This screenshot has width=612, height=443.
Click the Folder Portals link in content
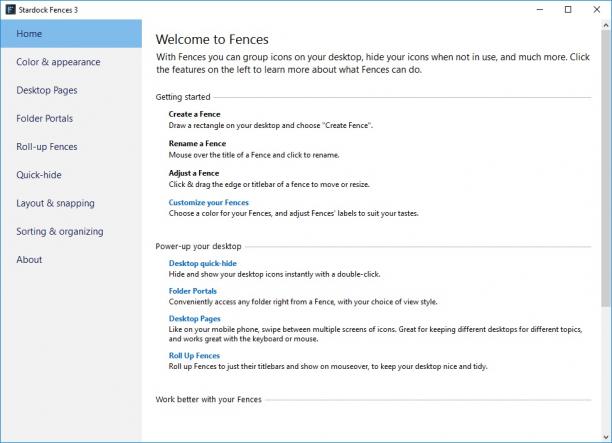(192, 291)
